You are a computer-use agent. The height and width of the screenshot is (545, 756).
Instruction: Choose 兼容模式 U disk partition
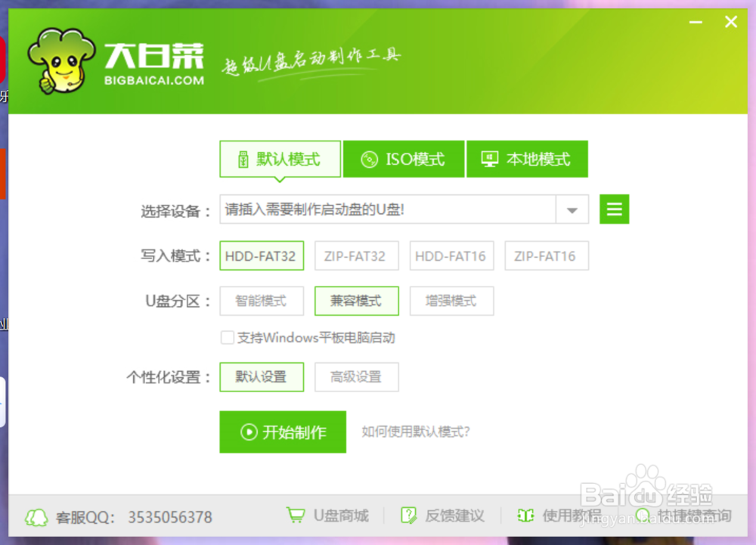(x=356, y=301)
